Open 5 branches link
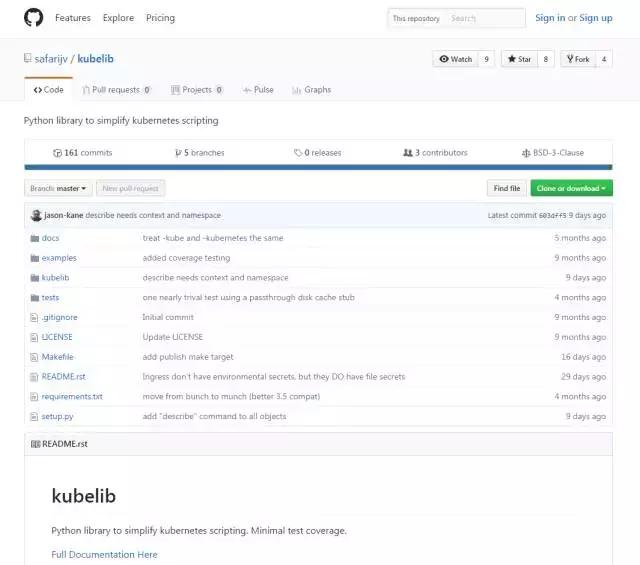640x565 pixels. pyautogui.click(x=200, y=153)
